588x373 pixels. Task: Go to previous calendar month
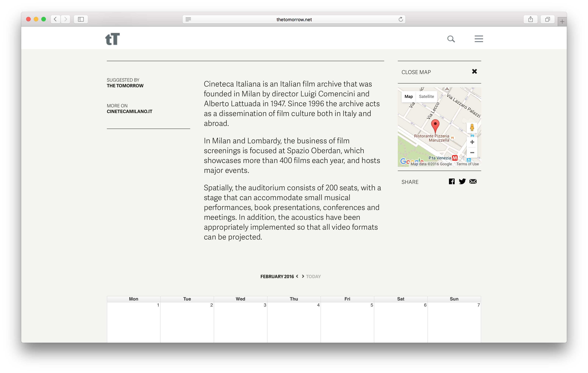point(297,276)
